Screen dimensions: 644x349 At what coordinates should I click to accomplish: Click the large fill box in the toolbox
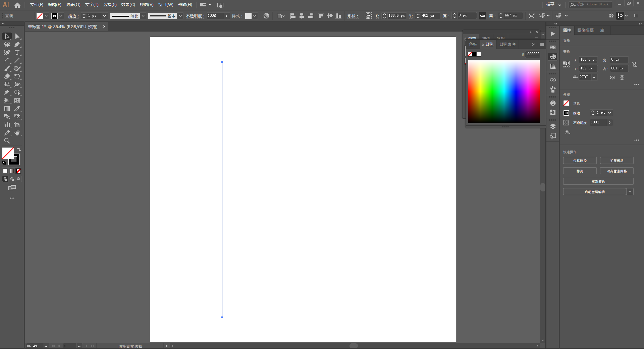8,153
